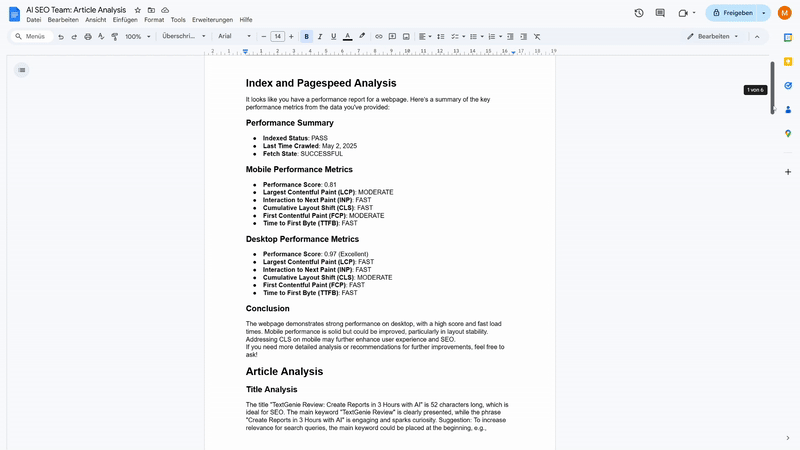Screen dimensions: 800x450
Task: Check cloud save status icon
Action: pyautogui.click(x=165, y=10)
